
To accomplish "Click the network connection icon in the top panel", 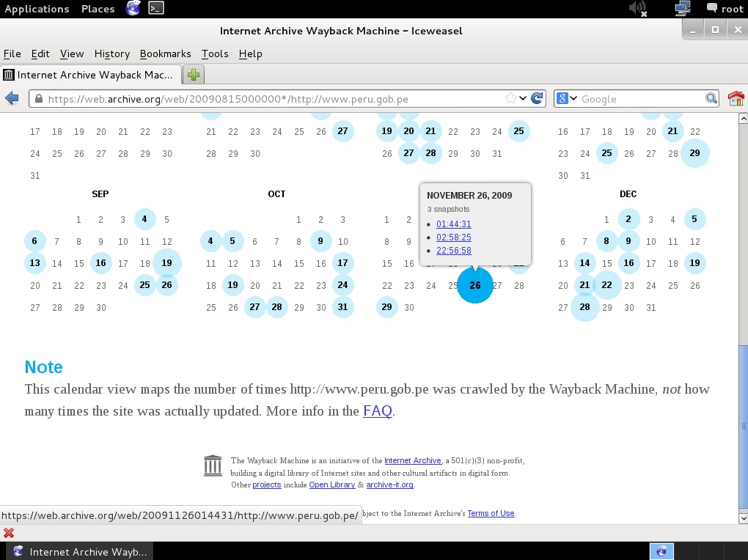I will click(682, 9).
